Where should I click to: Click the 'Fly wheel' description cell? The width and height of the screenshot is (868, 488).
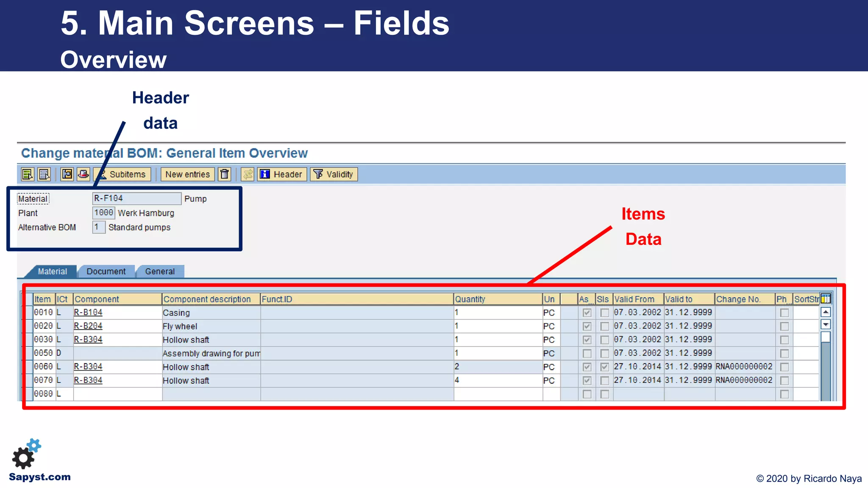pyautogui.click(x=211, y=326)
